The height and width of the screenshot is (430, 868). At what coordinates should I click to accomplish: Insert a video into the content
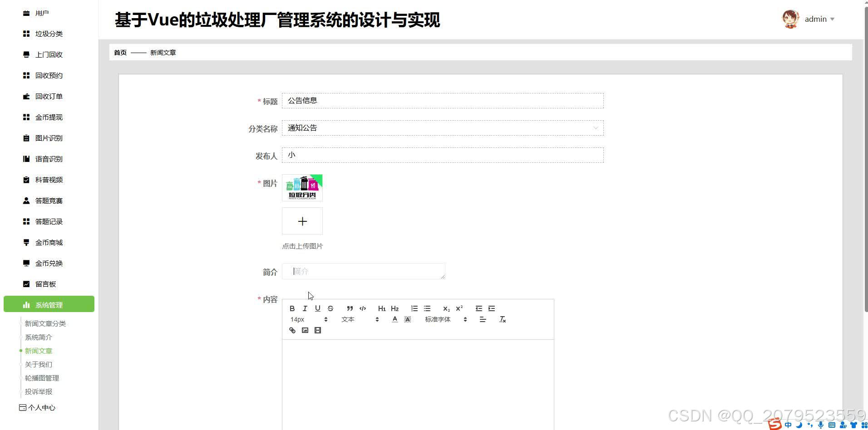(x=317, y=330)
